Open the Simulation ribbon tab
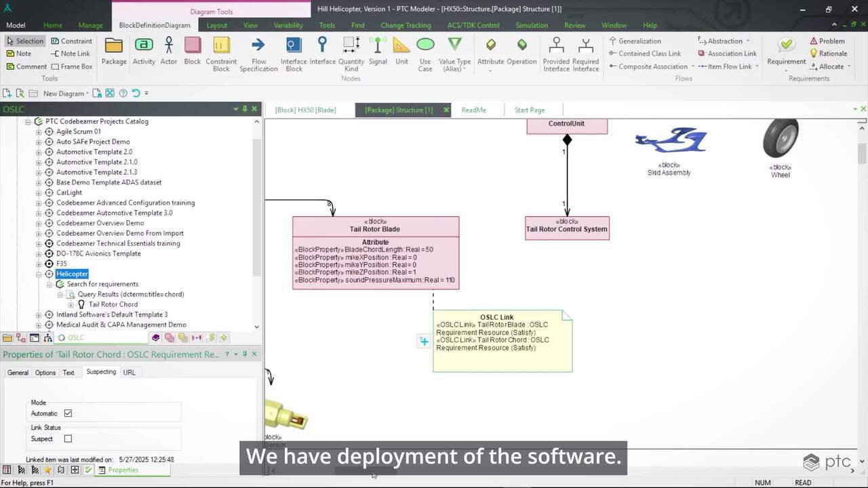 click(x=531, y=25)
